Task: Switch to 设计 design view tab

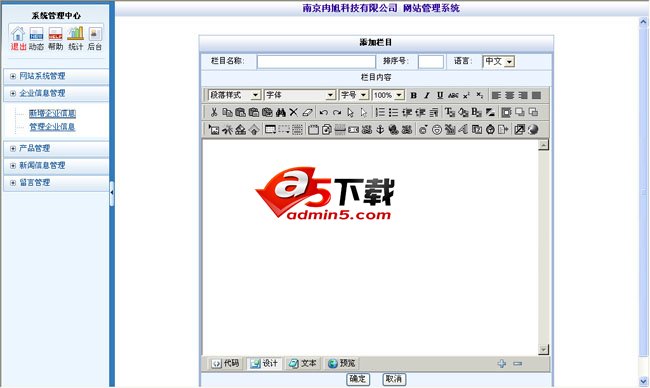Action: [x=264, y=364]
